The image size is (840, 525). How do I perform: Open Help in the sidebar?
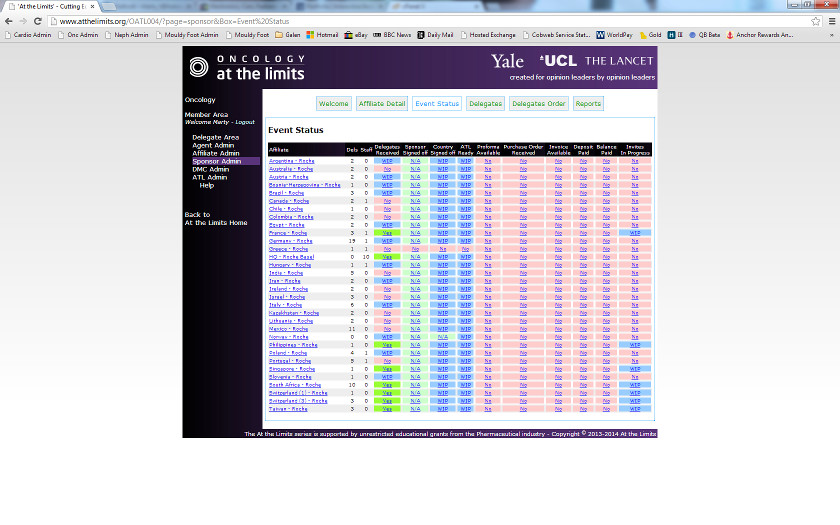click(207, 185)
